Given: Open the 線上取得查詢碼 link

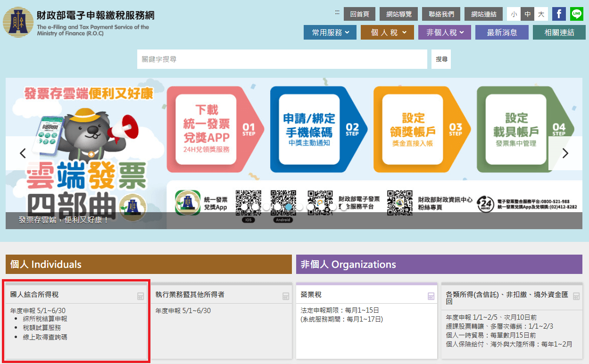Looking at the screenshot, I should click(x=45, y=337).
